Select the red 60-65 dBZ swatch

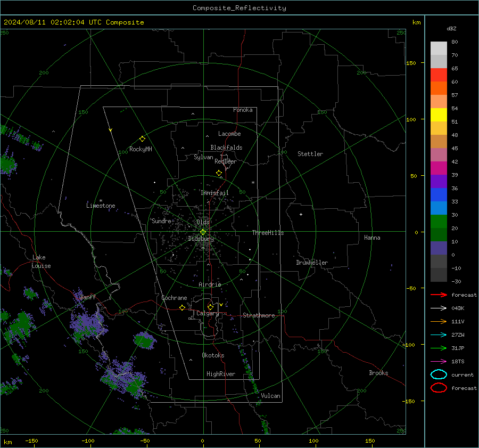tap(439, 75)
